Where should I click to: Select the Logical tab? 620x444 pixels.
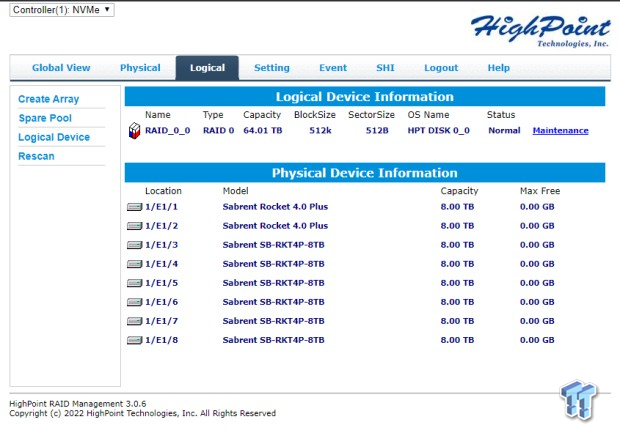point(207,68)
